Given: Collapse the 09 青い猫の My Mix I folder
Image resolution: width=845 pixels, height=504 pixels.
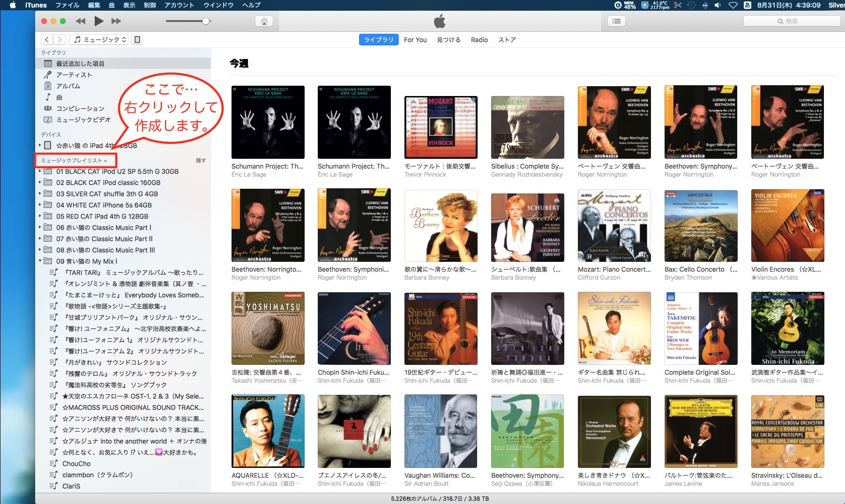Looking at the screenshot, I should click(x=40, y=261).
